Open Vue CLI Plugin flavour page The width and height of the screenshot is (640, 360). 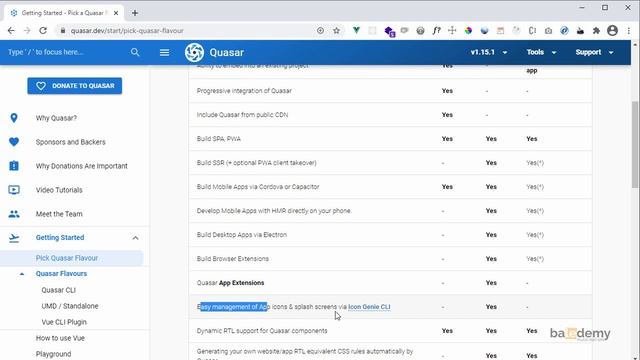pos(64,322)
